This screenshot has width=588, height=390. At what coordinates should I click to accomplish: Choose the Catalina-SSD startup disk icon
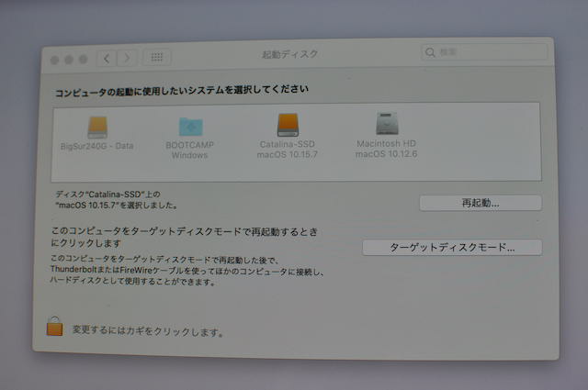pos(288,125)
